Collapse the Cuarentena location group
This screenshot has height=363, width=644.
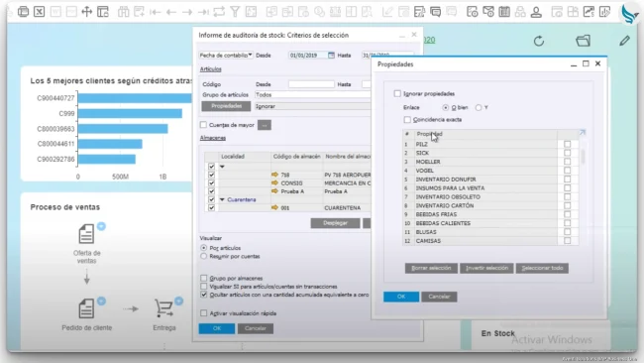(222, 199)
